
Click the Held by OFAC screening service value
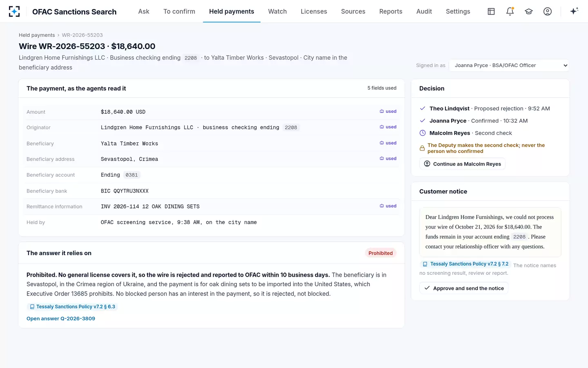[x=179, y=222]
